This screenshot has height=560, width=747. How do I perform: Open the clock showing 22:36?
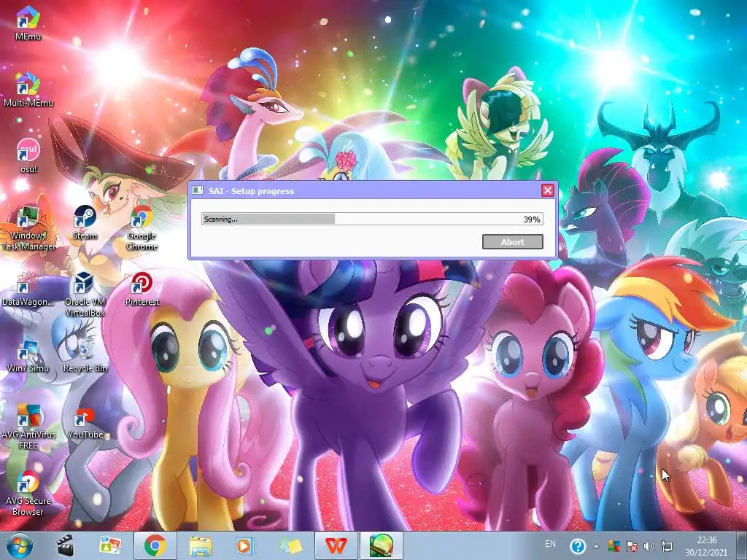706,546
